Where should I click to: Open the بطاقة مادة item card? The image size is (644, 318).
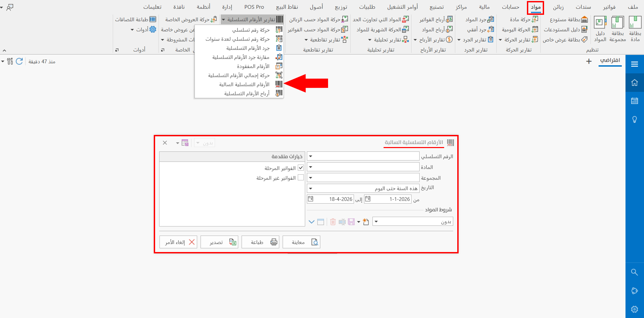click(635, 29)
